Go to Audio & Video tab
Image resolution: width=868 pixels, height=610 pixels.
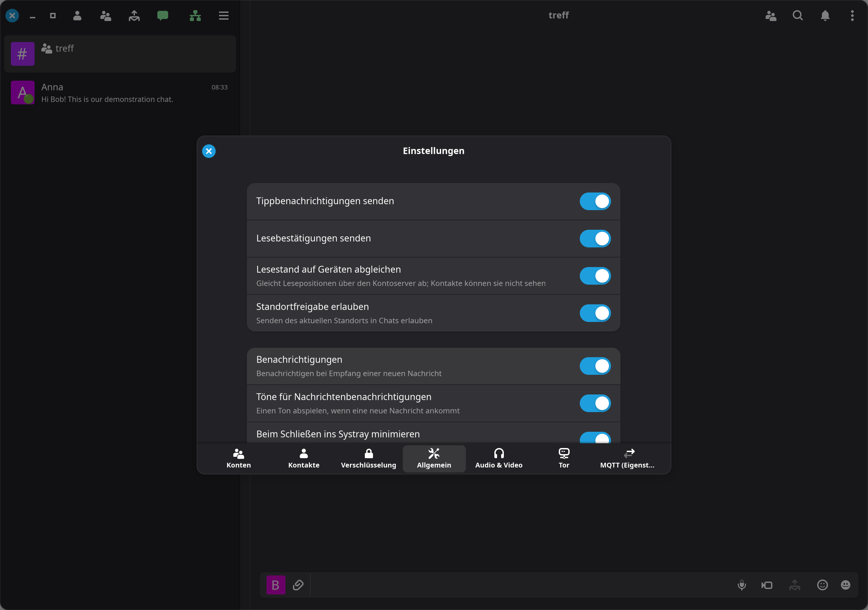pos(499,459)
